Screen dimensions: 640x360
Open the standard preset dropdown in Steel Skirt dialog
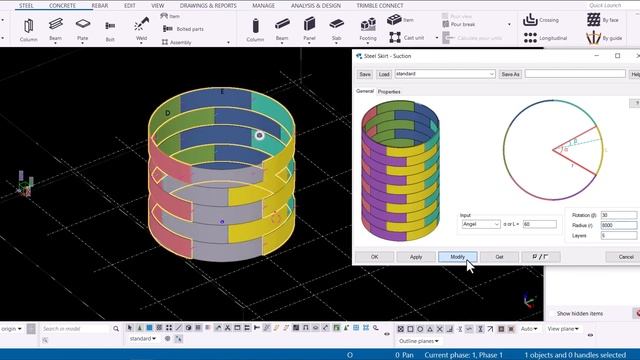pos(444,74)
